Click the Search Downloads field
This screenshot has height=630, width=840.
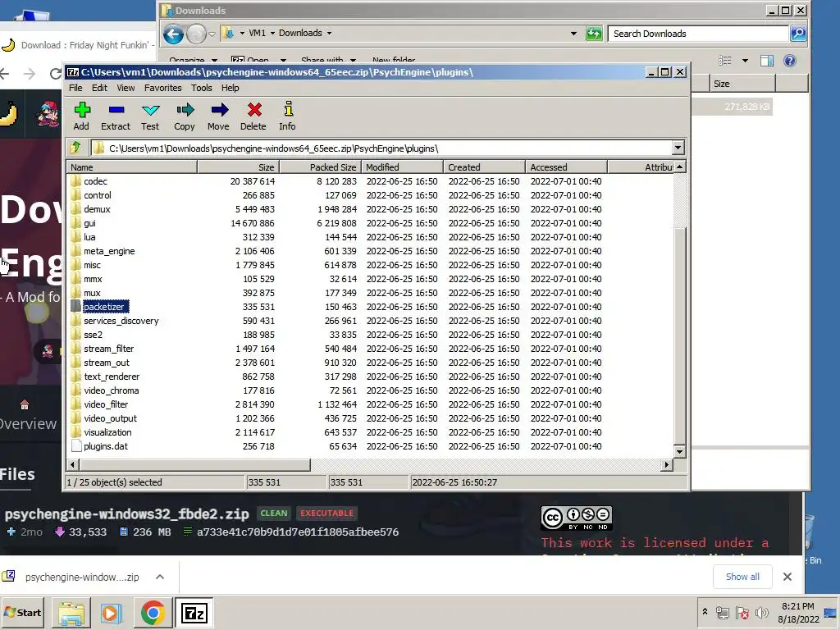[697, 34]
